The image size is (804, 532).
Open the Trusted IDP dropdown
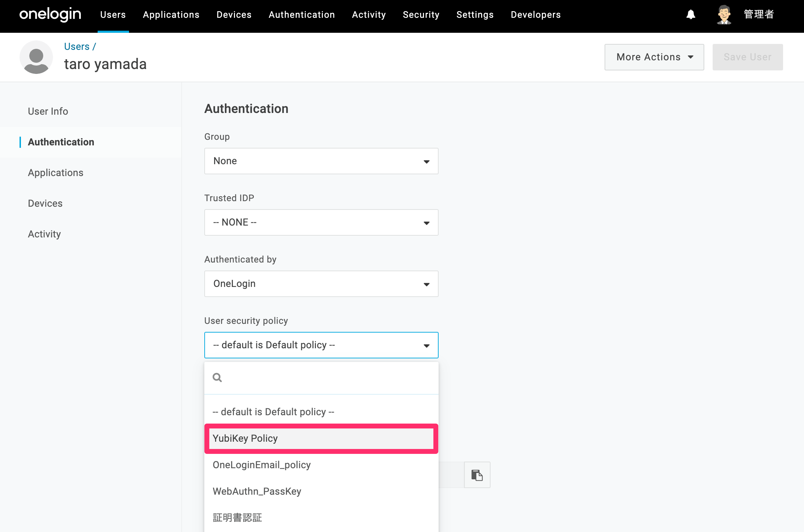pos(321,222)
